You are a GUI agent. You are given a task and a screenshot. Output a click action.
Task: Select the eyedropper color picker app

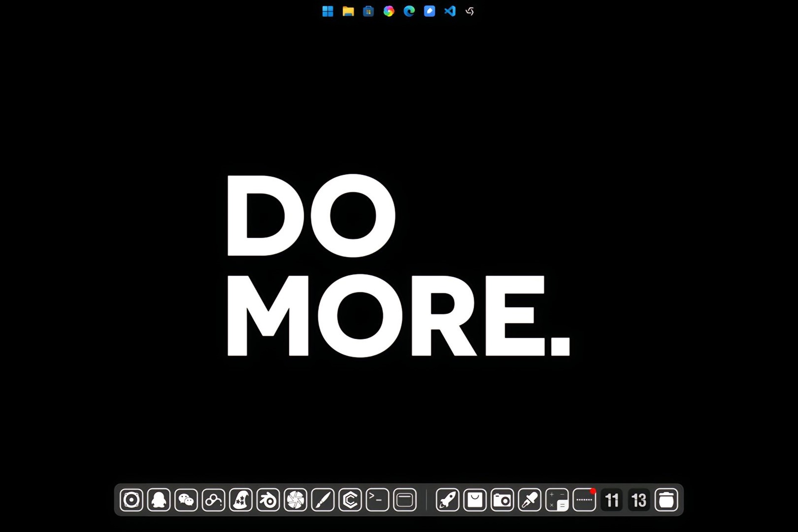(530, 500)
